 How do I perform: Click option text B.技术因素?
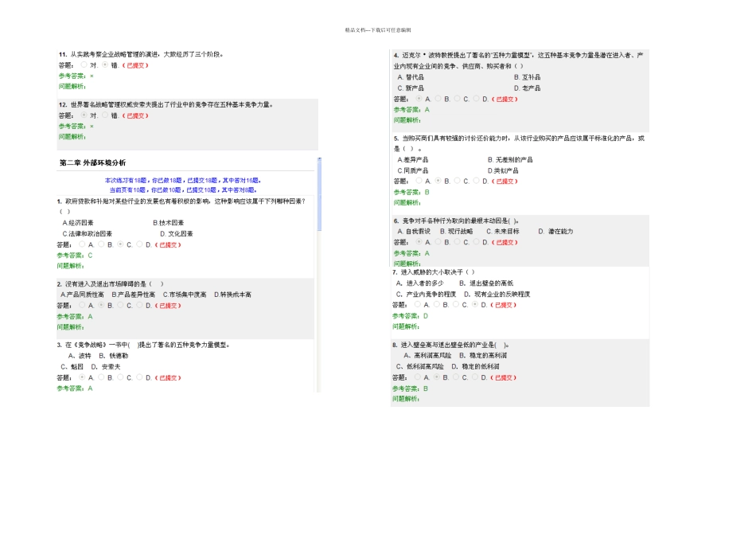point(168,223)
